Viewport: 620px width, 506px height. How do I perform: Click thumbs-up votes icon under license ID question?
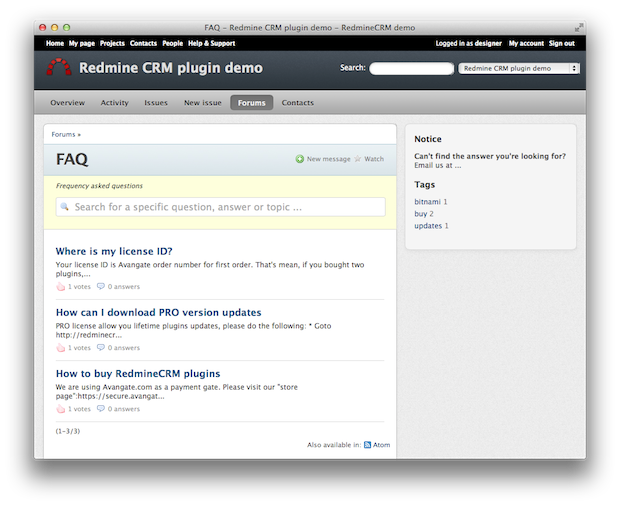coord(61,287)
